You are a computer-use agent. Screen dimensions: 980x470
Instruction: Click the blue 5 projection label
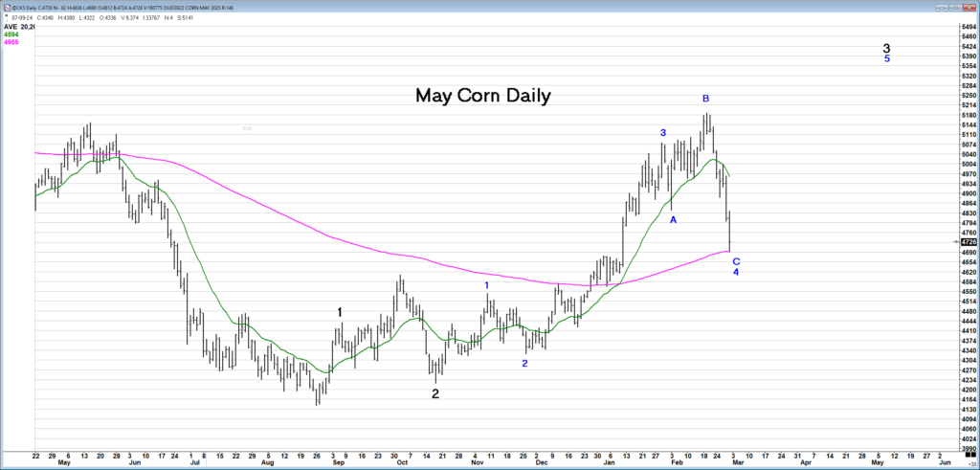coord(887,59)
